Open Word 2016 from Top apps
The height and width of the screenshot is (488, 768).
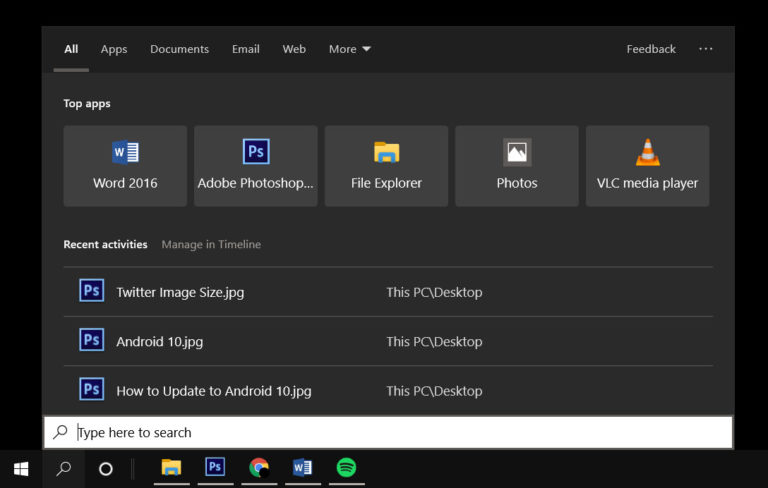coord(125,166)
